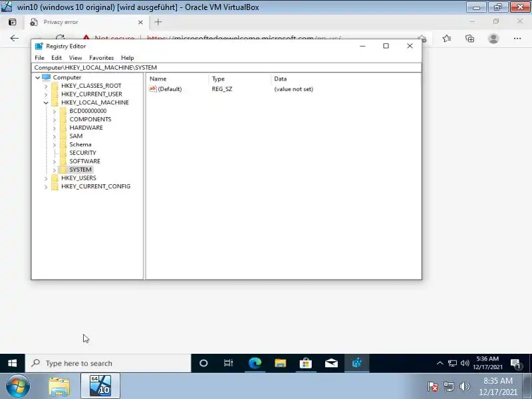Click the registry address bar path field
Viewport: 532px width, 399px height.
click(x=226, y=68)
